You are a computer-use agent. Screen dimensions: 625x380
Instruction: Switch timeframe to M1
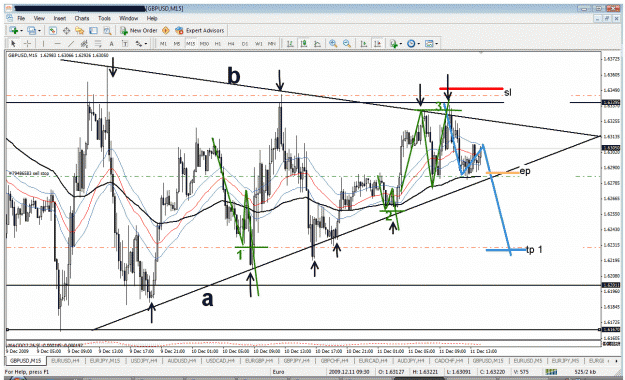point(163,44)
